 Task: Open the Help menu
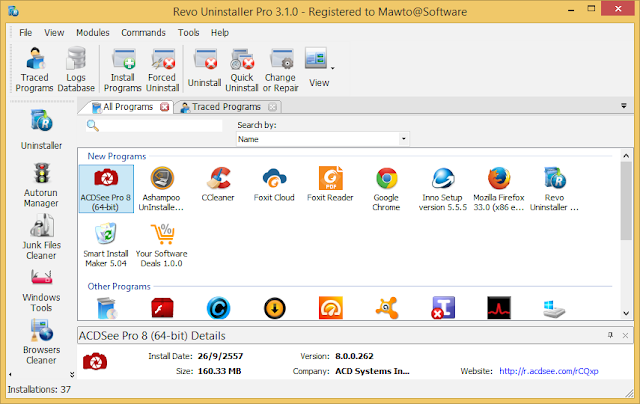tap(220, 33)
